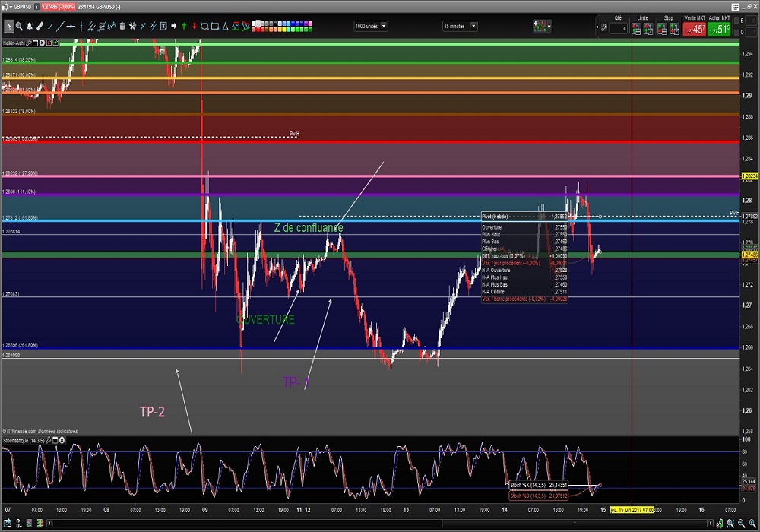This screenshot has height=532, width=760.
Task: Select the text annotation tool
Action: [164, 26]
